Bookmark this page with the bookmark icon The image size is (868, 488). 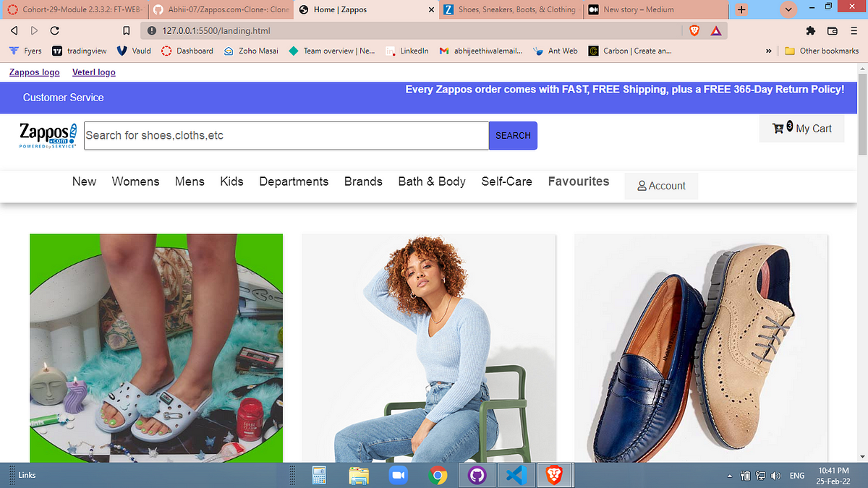coord(126,31)
